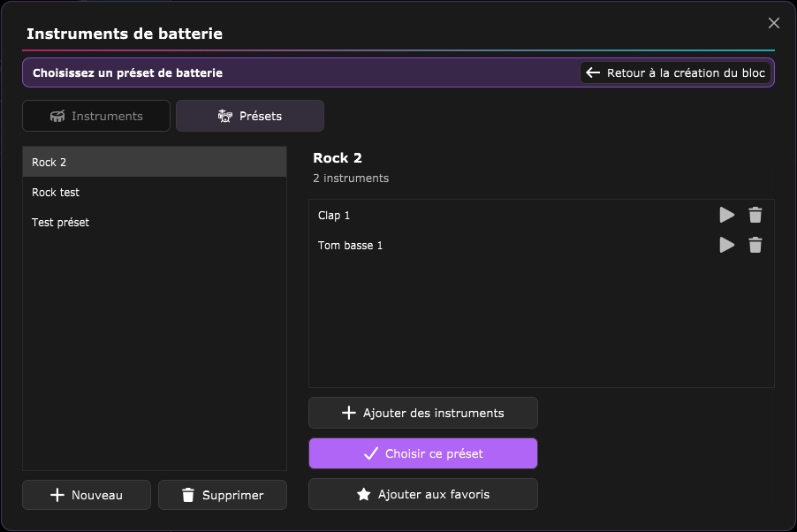797x532 pixels.
Task: Click Ajouter des instruments
Action: tap(423, 413)
